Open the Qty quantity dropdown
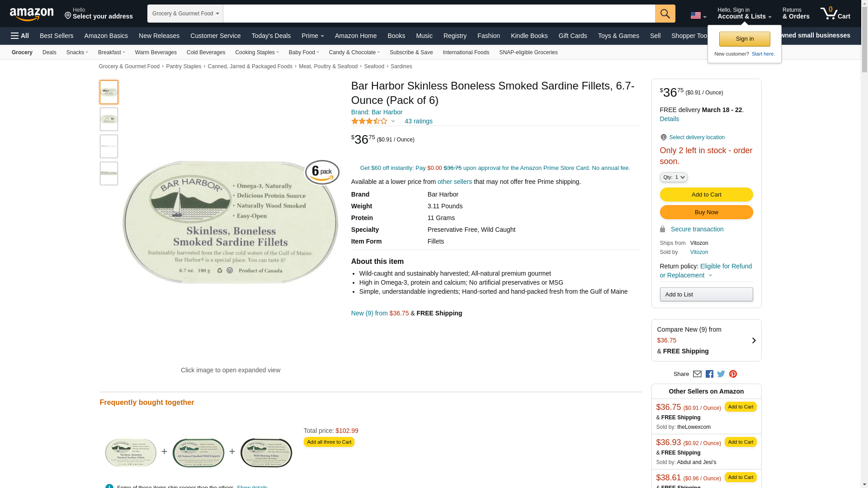Viewport: 868px width, 488px height. 674,177
